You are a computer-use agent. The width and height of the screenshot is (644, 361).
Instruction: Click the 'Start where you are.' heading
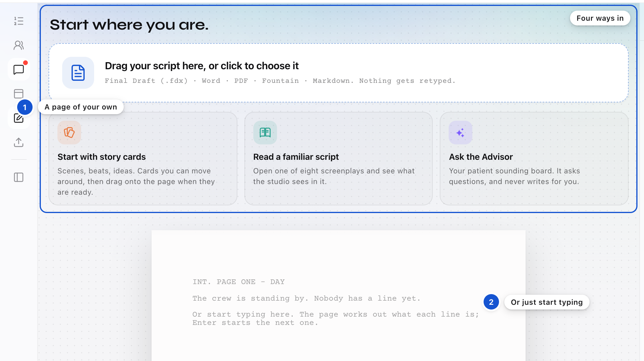point(129,25)
